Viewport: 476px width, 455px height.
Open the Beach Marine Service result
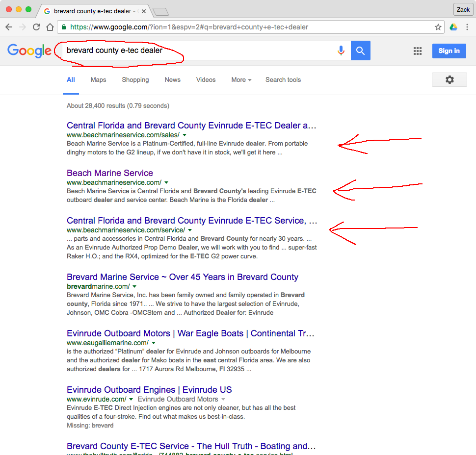(110, 173)
